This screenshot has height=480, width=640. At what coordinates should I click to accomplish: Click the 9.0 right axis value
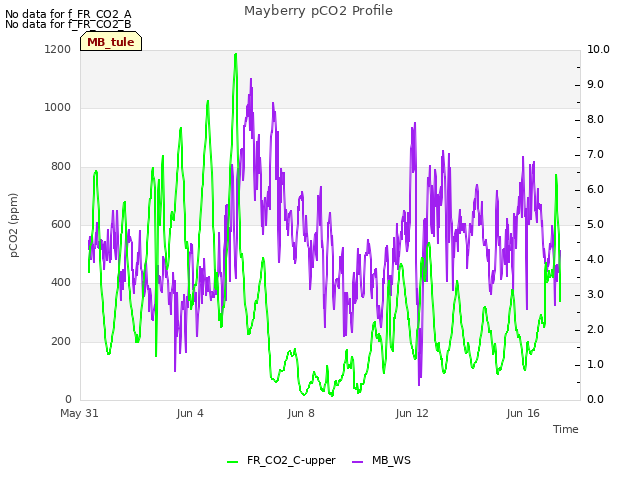pos(596,84)
